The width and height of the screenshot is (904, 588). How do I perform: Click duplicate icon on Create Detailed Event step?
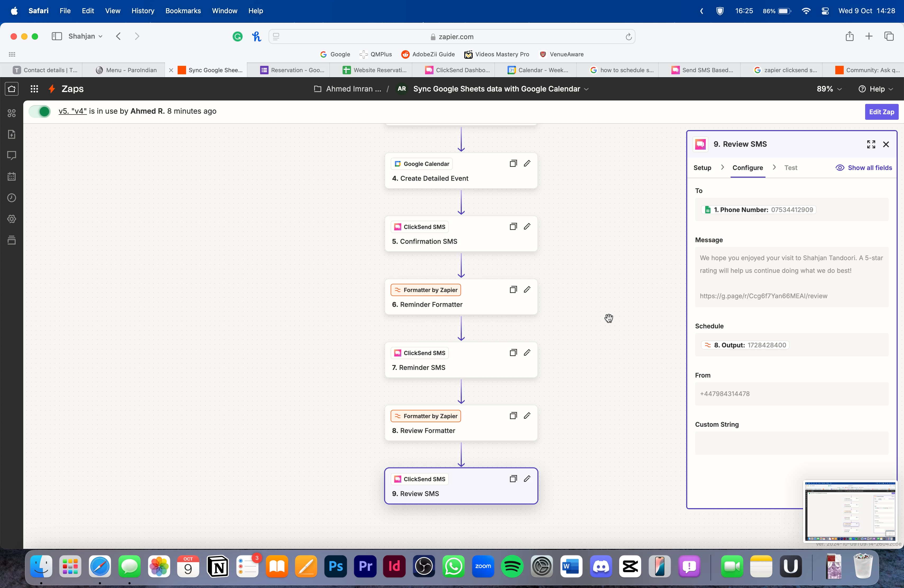[x=513, y=163]
